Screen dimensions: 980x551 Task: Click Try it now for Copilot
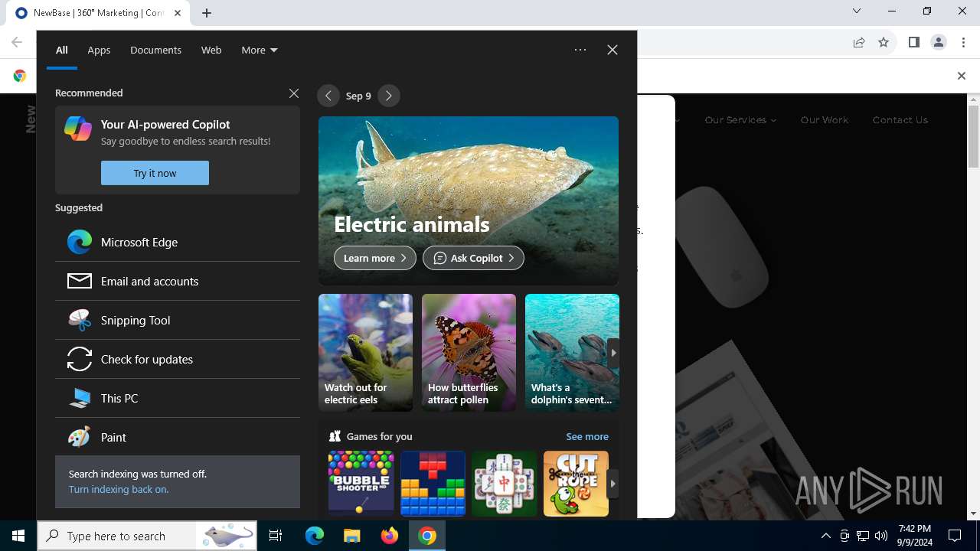pyautogui.click(x=155, y=173)
